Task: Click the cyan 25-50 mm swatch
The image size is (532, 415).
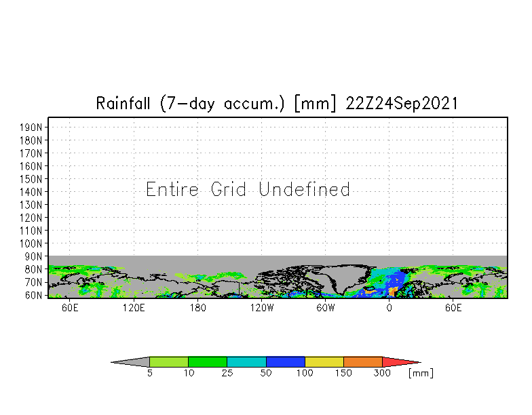Action: [x=247, y=362]
